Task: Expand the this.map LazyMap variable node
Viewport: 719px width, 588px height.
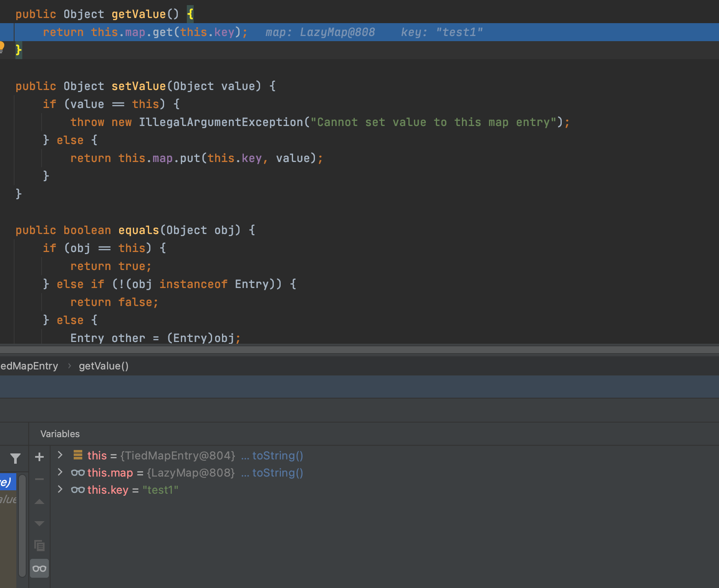Action: [x=60, y=472]
